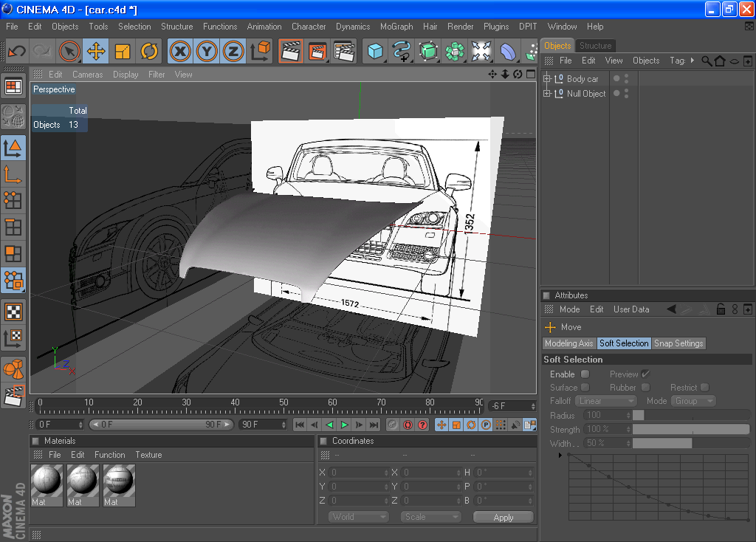This screenshot has width=756, height=542.
Task: Click the X position input field
Action: (x=359, y=473)
